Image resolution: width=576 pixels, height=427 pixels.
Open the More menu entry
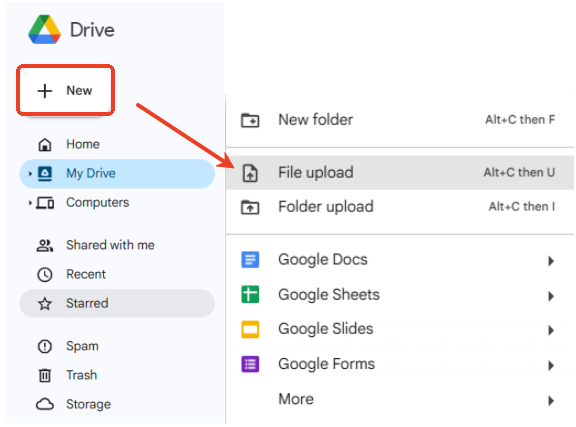pyautogui.click(x=400, y=399)
